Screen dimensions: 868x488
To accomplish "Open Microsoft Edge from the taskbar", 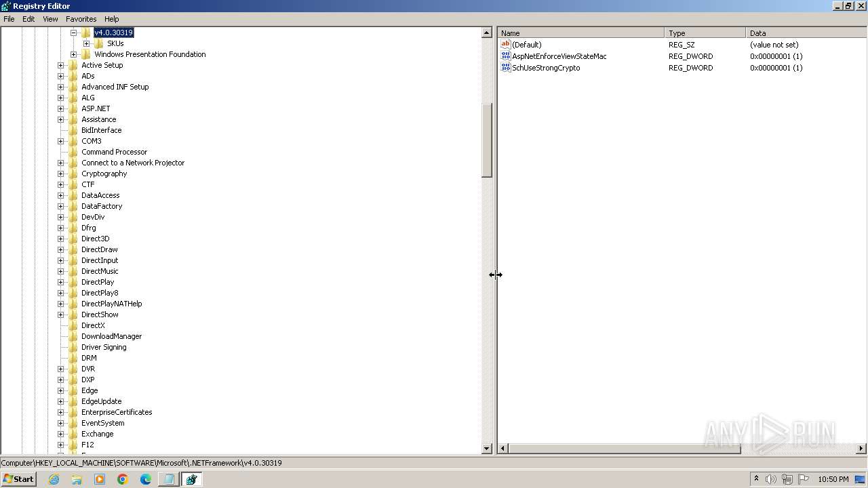I will 146,479.
